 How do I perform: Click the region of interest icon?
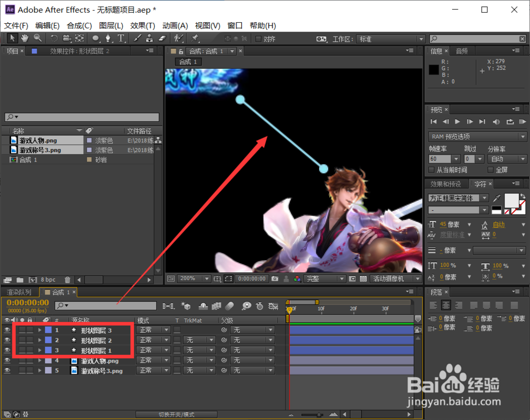[x=229, y=279]
